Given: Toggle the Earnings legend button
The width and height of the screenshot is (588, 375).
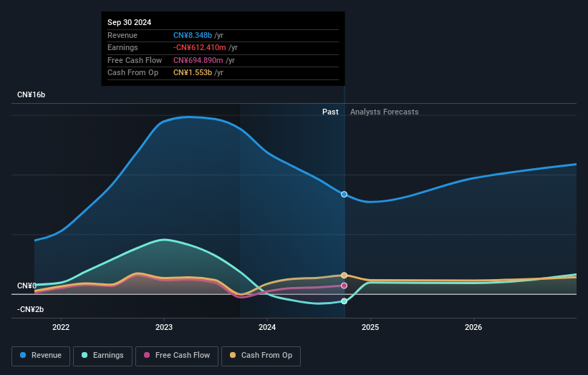Looking at the screenshot, I should click(102, 356).
